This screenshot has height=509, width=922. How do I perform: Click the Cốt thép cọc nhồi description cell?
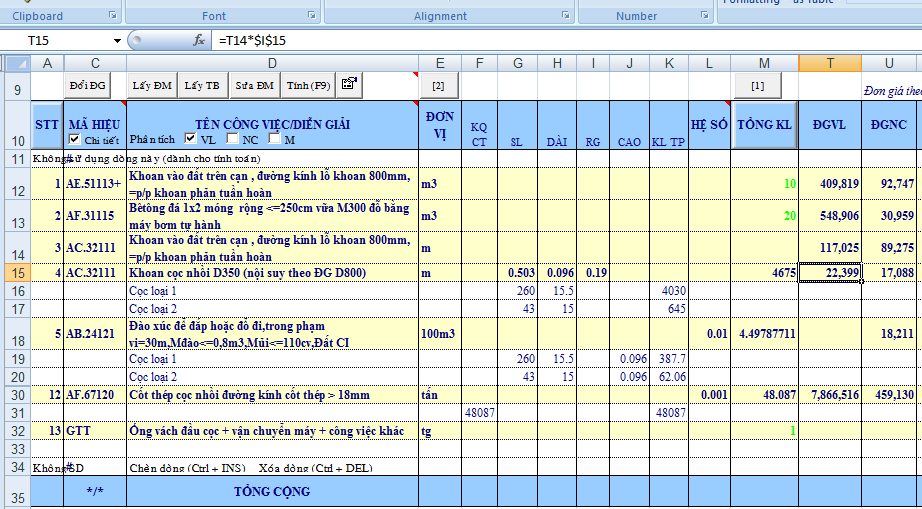point(272,395)
